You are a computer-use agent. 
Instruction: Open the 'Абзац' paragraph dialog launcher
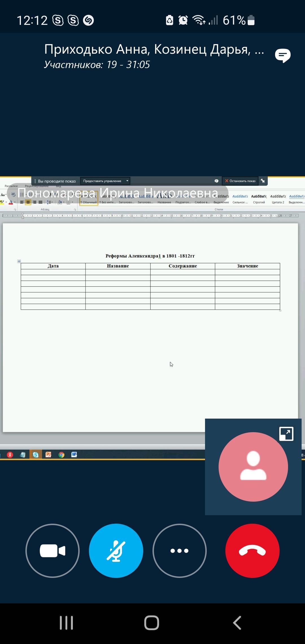click(75, 210)
